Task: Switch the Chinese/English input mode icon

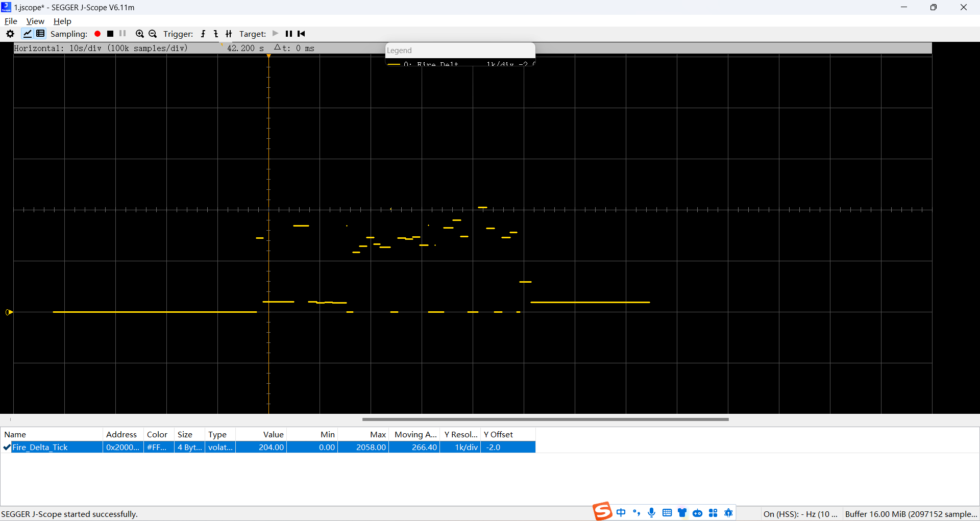Action: click(x=621, y=513)
